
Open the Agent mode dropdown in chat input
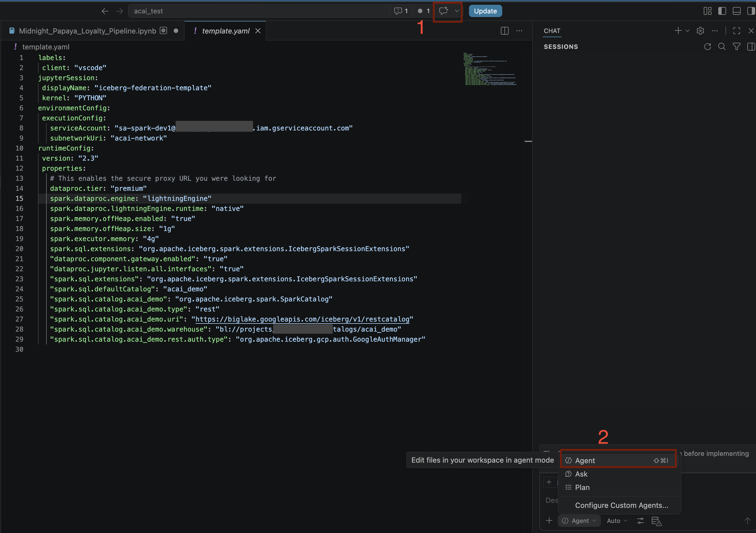click(579, 521)
